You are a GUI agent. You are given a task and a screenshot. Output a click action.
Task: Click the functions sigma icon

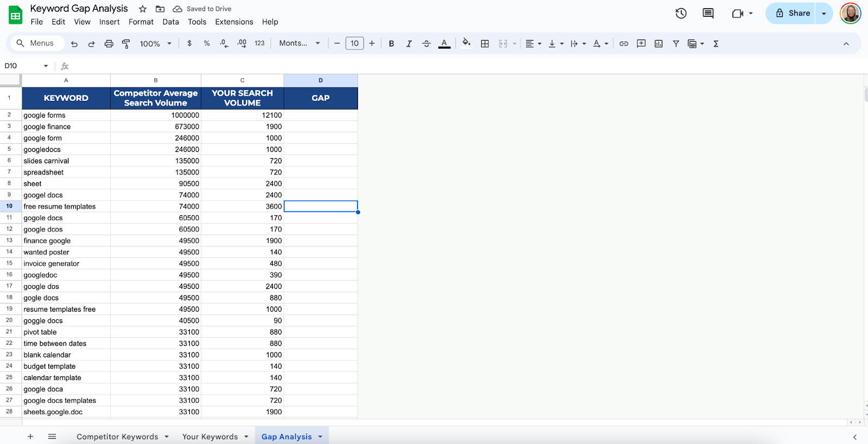[716, 44]
